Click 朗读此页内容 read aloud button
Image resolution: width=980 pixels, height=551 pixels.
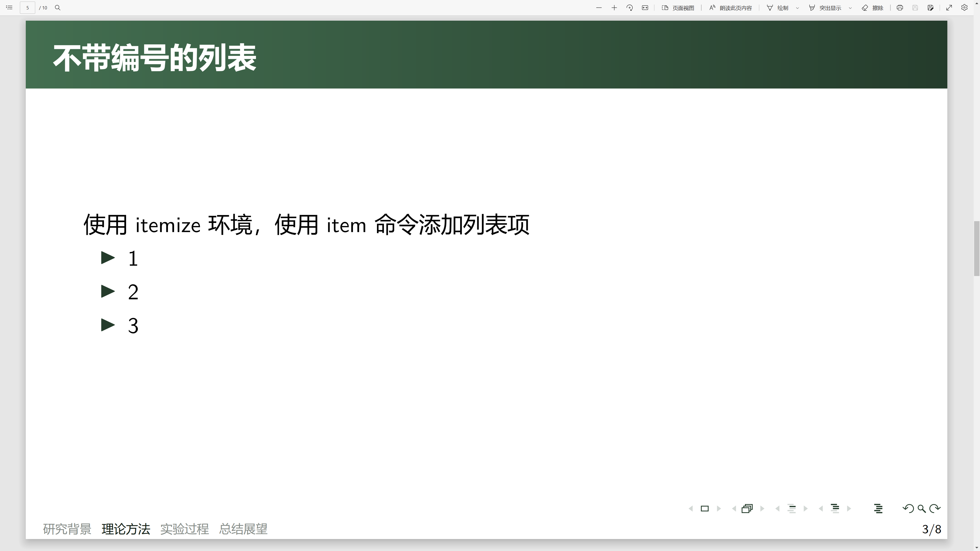730,8
